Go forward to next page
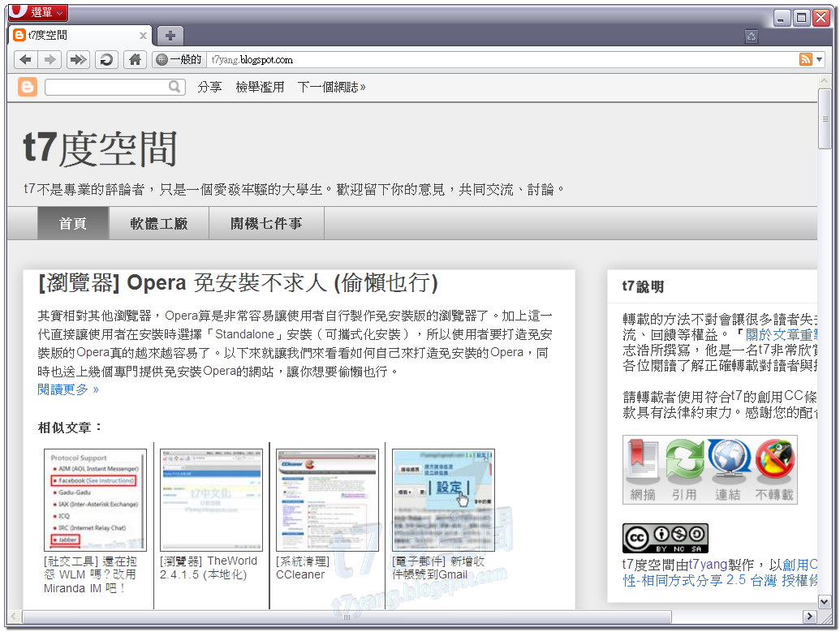 50,59
